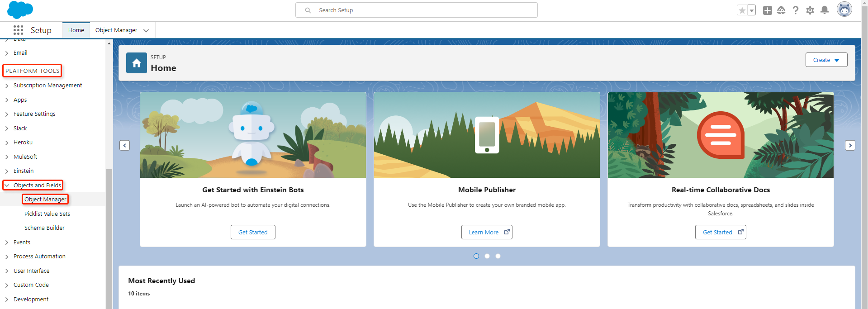Click the PLATFORM TOOLS section label
Screen dimensions: 868x309
click(33, 71)
